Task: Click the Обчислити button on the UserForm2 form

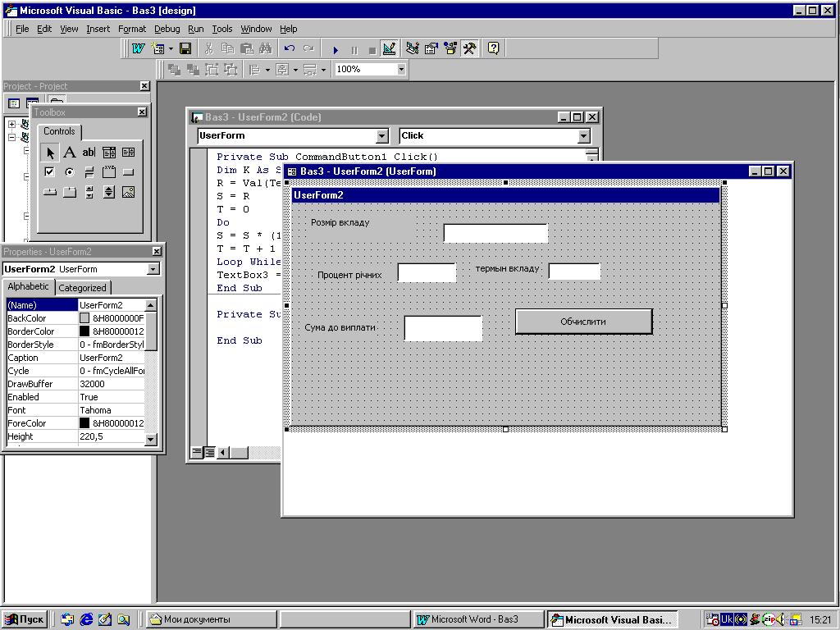Action: point(583,322)
